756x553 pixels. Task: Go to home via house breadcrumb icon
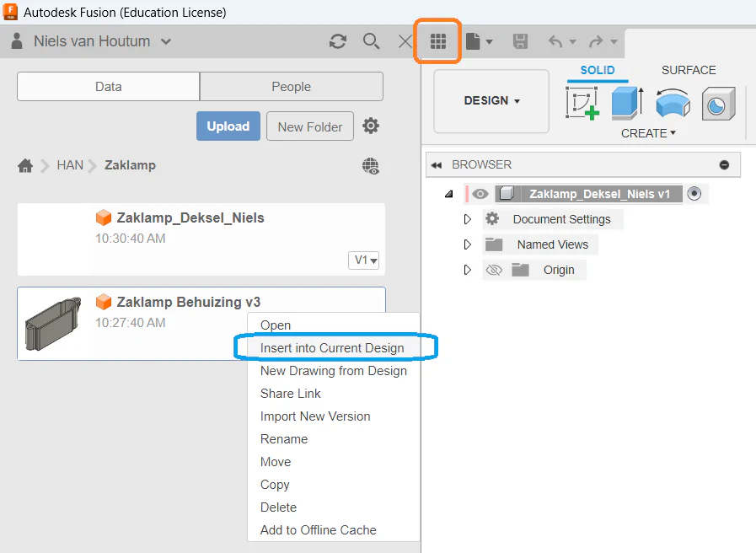coord(25,166)
